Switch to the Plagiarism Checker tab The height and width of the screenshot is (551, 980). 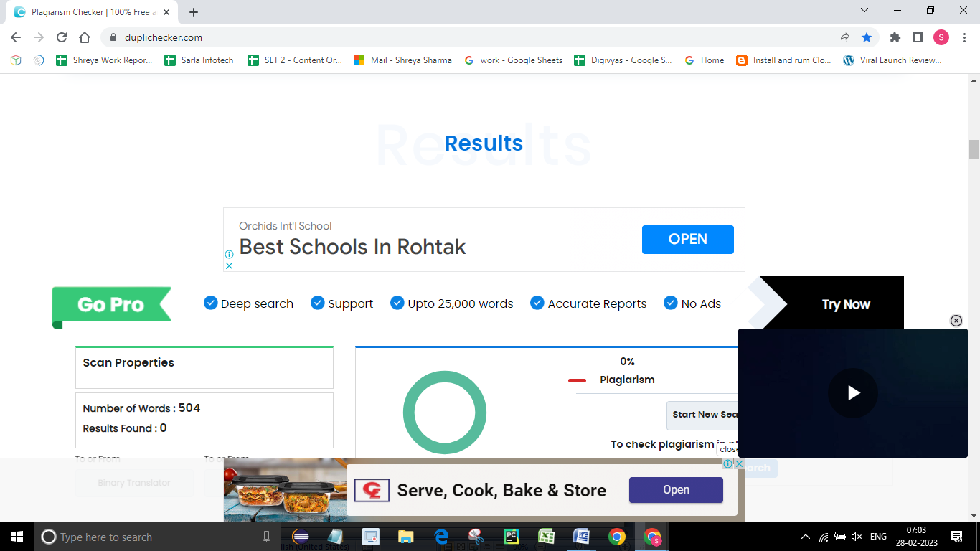[x=93, y=12]
